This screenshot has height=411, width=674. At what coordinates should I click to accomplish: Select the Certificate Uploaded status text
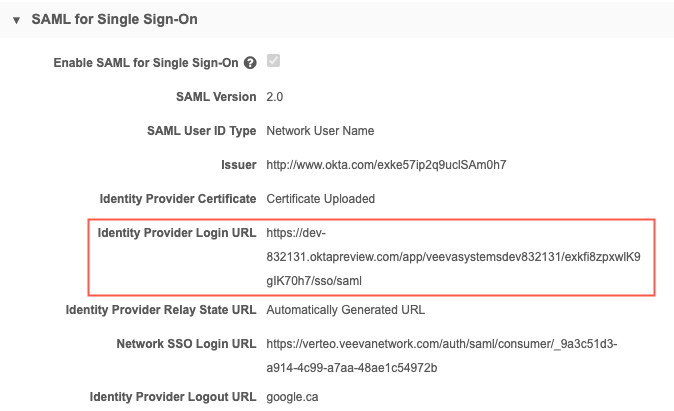(x=320, y=198)
